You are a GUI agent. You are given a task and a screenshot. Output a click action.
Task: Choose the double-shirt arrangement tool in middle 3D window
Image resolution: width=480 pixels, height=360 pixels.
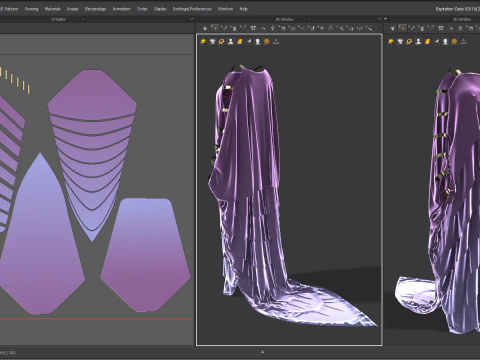[x=253, y=28]
